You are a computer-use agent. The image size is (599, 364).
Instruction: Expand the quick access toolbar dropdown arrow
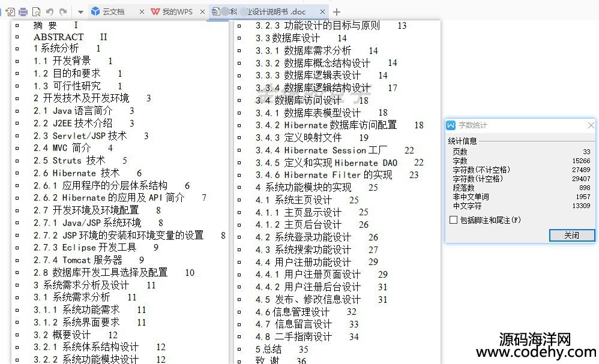click(81, 11)
